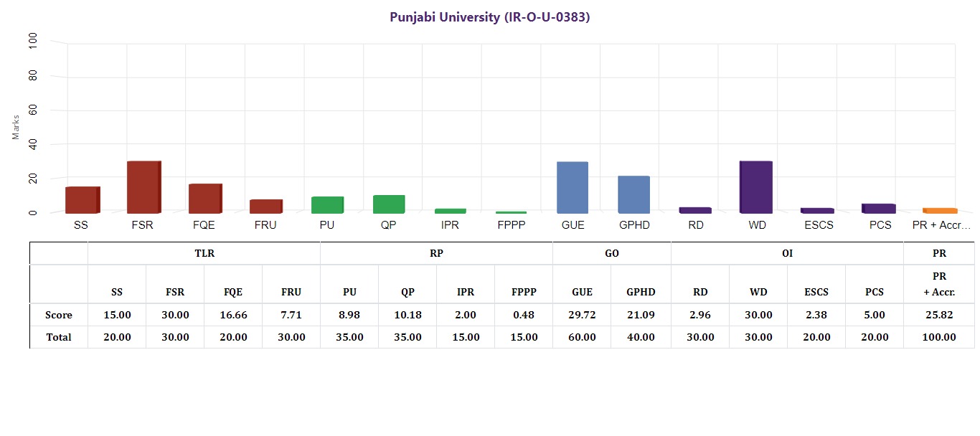Click the GPHD total cell 40.00
Viewport: 980px width, 436px height.
coord(641,337)
